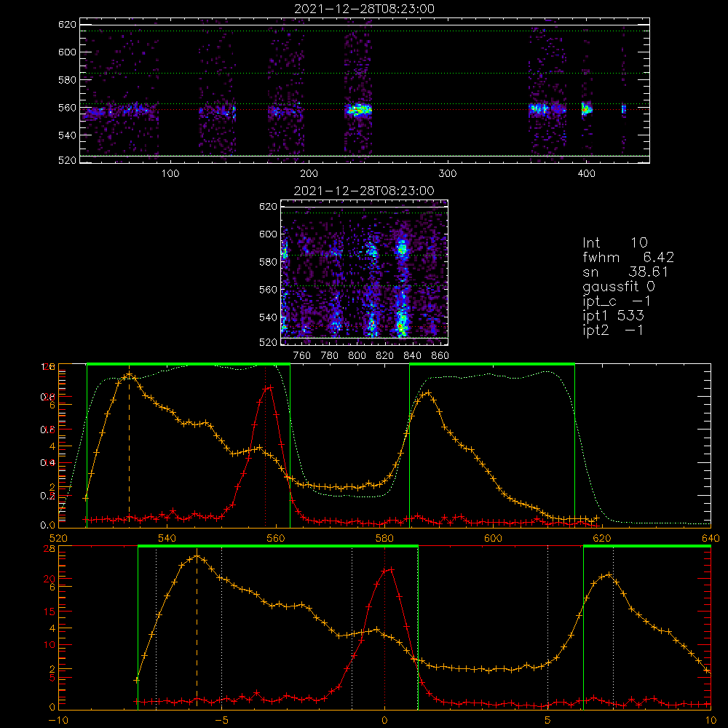Click x-axis label 840 on middle image
728x728 pixels.
point(412,356)
